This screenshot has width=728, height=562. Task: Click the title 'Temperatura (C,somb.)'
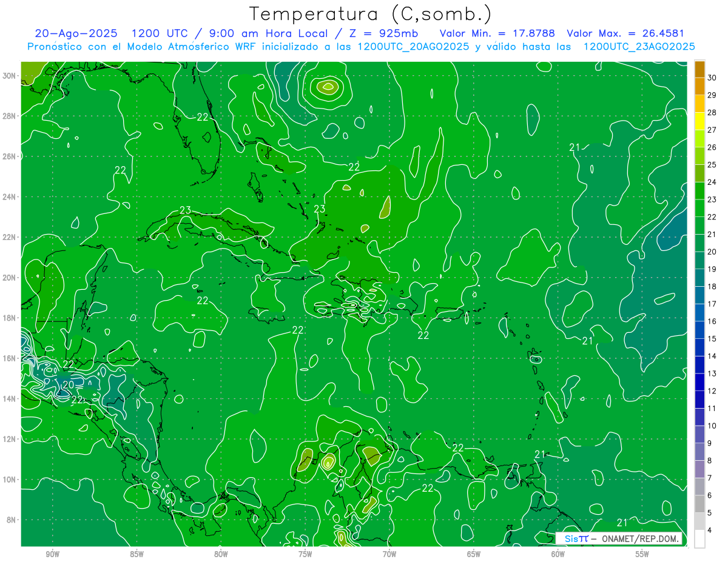point(371,14)
